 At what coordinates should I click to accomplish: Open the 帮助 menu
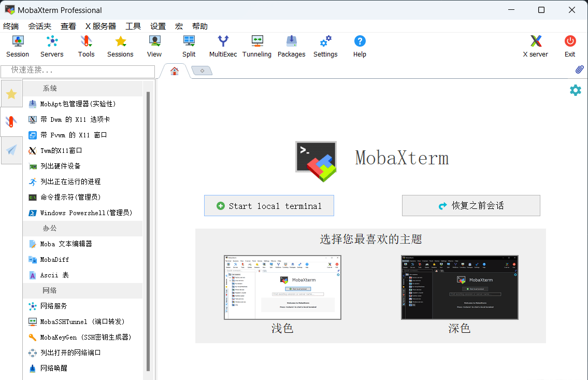200,26
